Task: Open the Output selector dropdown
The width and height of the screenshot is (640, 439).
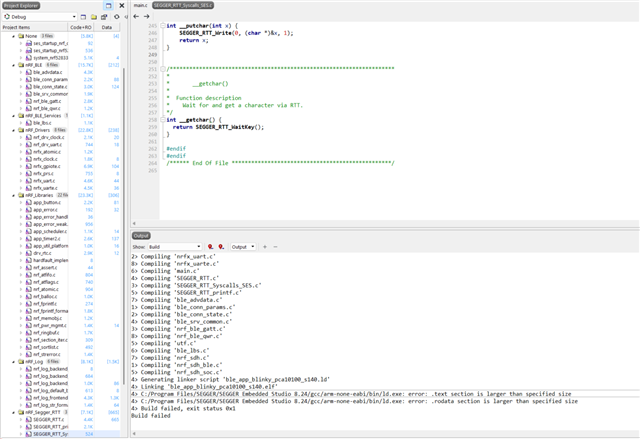Action: pyautogui.click(x=243, y=247)
